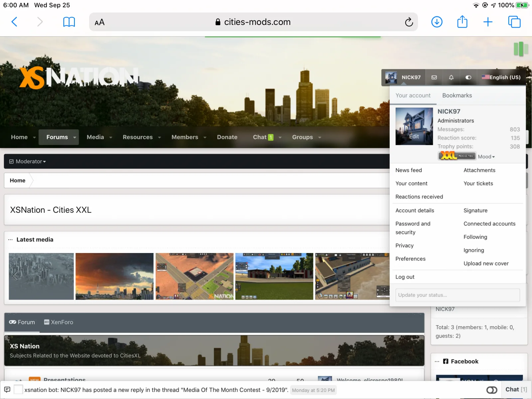Open Reactions received link
Screen dimensions: 532x399
point(419,197)
